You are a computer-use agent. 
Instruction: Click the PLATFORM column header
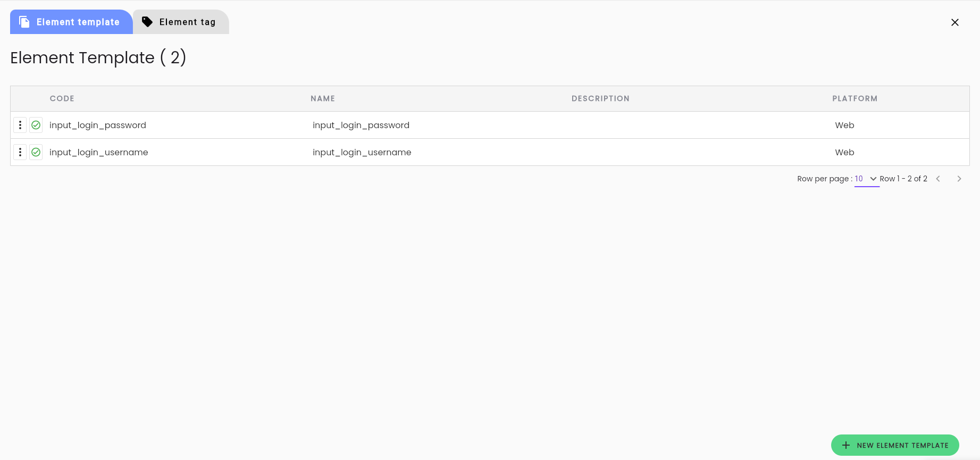click(855, 98)
